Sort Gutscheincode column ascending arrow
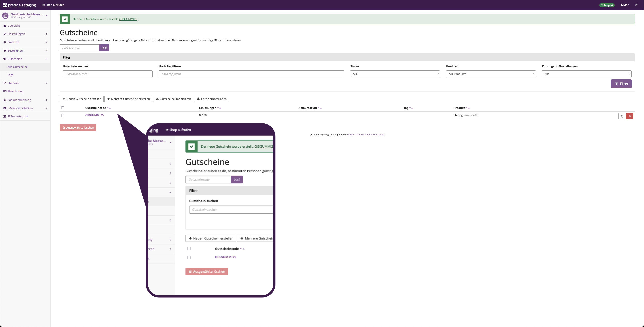Viewport: 644px width, 327px height. click(x=110, y=108)
